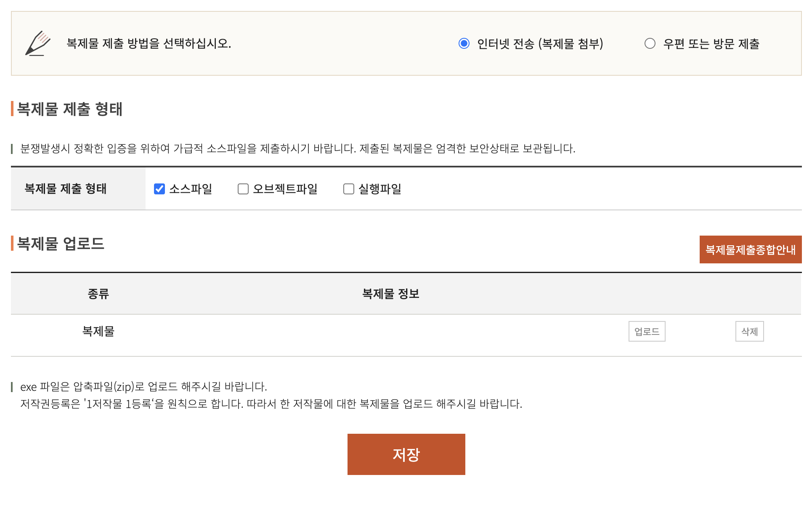812x520 pixels.
Task: Click the 복제물 제출 형태 section heading
Action: point(69,109)
